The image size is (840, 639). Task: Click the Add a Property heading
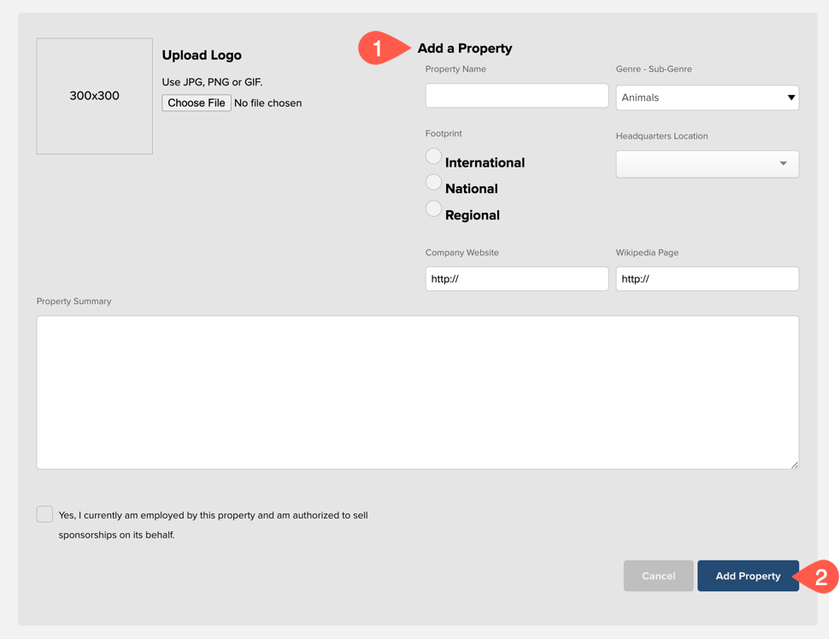pos(465,49)
